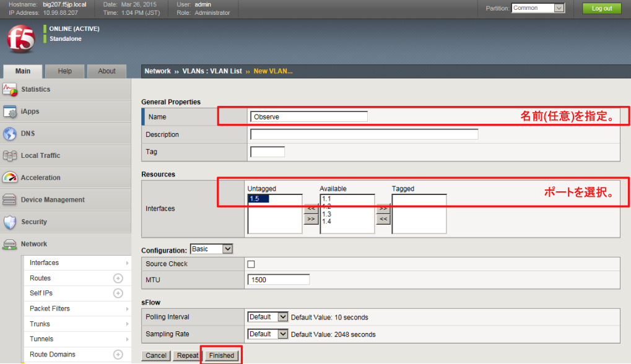Open the iApps sidebar icon

10,111
